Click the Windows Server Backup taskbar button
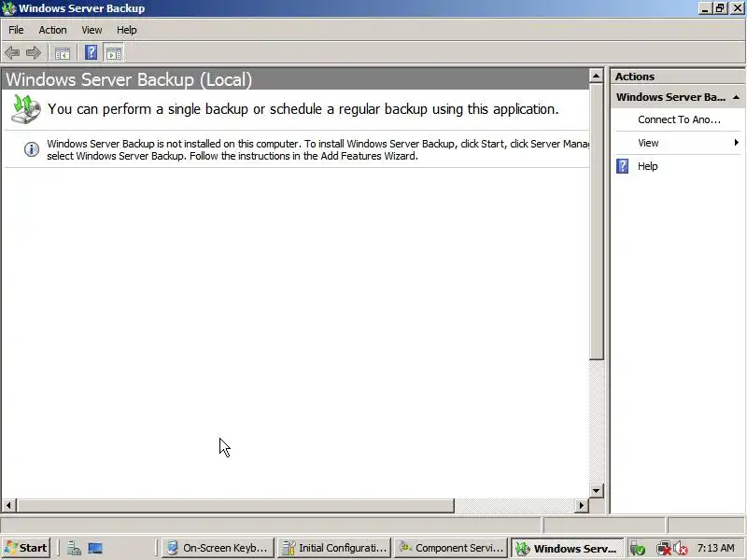 point(568,548)
